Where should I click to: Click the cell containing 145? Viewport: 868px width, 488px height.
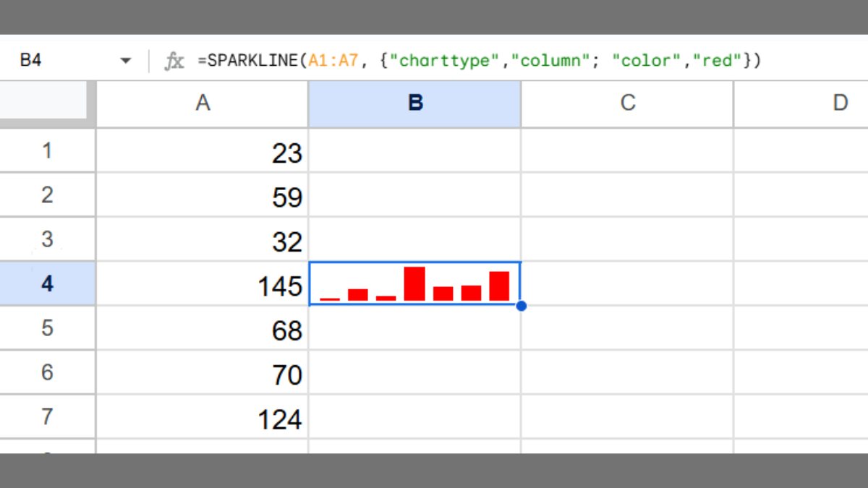(203, 283)
